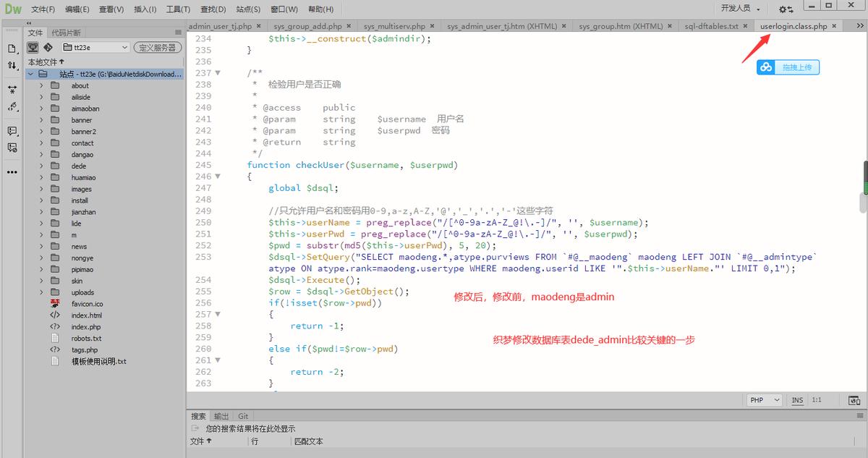
Task: Open the 站点(S) menu
Action: [x=248, y=9]
